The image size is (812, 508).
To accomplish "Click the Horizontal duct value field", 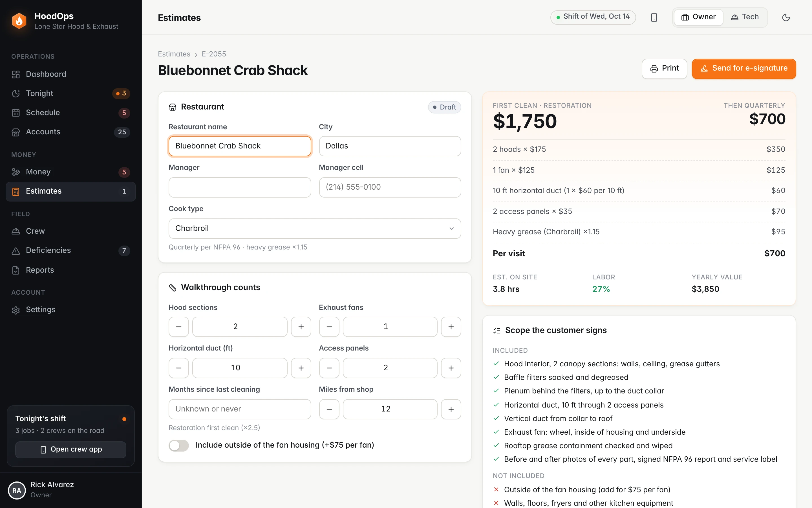I will (x=240, y=368).
